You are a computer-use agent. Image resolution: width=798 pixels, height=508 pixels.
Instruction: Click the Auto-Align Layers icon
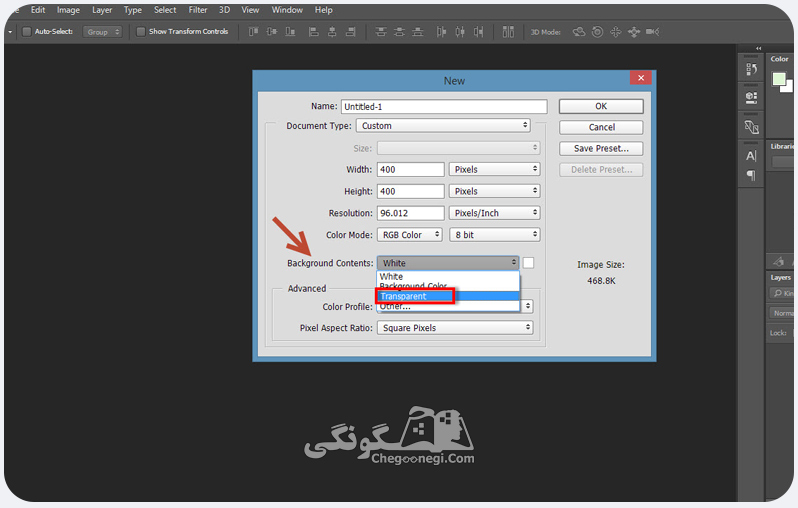tap(508, 32)
